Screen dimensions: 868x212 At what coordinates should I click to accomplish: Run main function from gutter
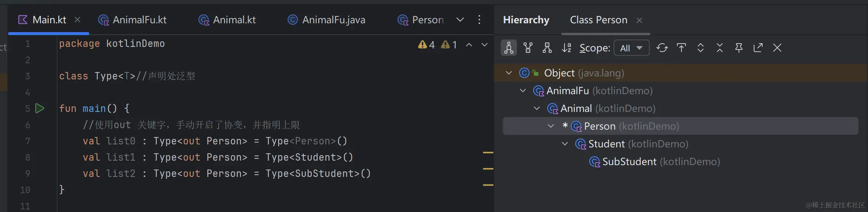coord(40,109)
